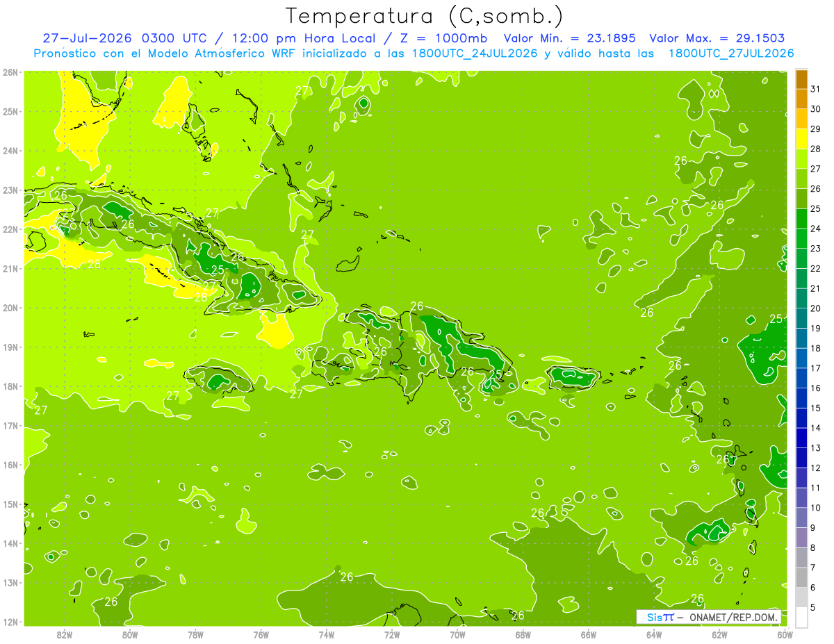Click the '82W' longitude axis label

tap(65, 634)
